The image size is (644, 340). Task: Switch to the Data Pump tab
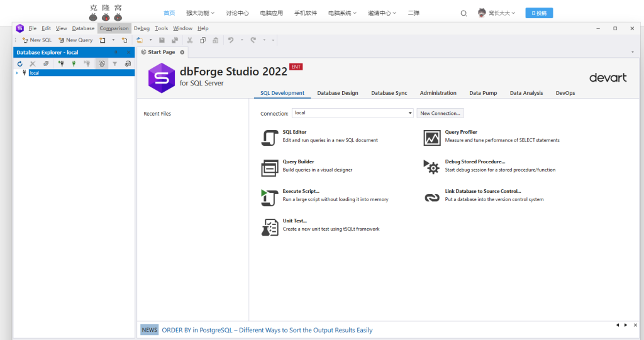483,93
